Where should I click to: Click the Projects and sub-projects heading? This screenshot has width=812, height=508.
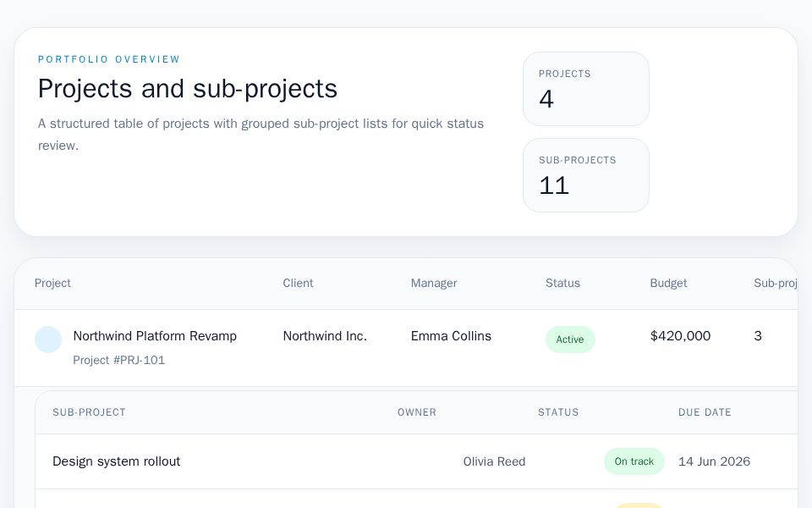click(188, 89)
